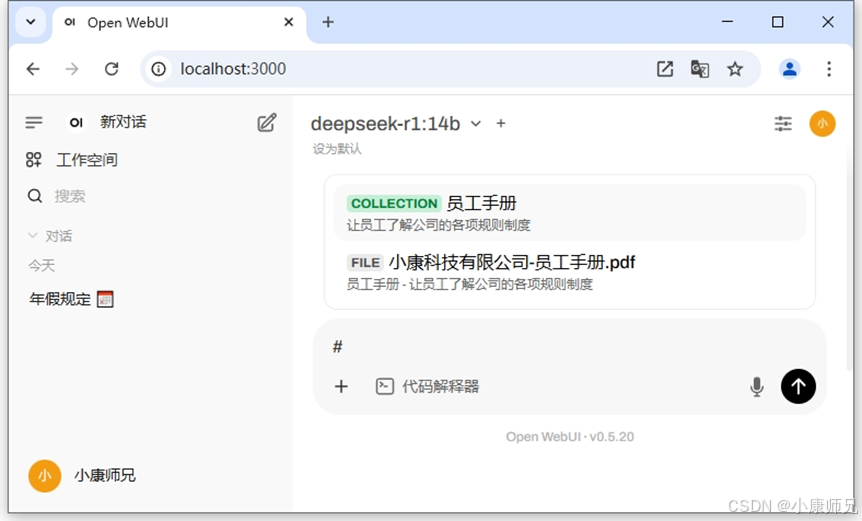Click the 今天 date label
Viewport: 862px width, 521px height.
(x=42, y=265)
